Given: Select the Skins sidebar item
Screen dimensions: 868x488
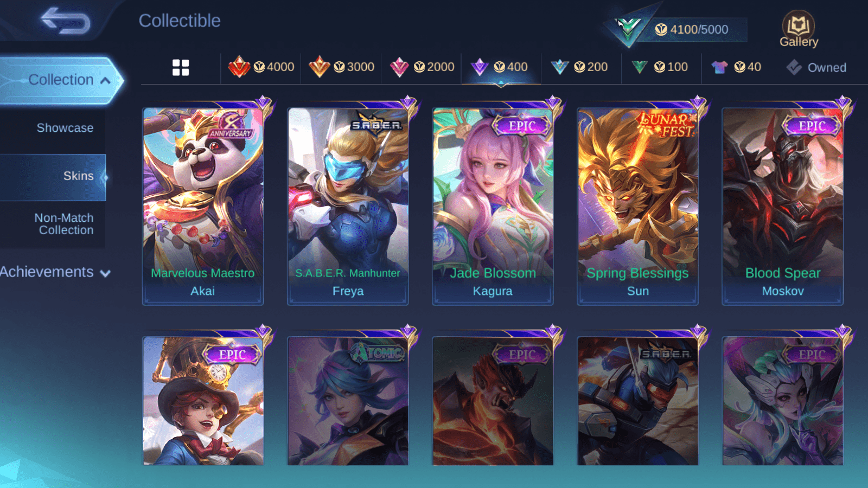Looking at the screenshot, I should tap(53, 177).
